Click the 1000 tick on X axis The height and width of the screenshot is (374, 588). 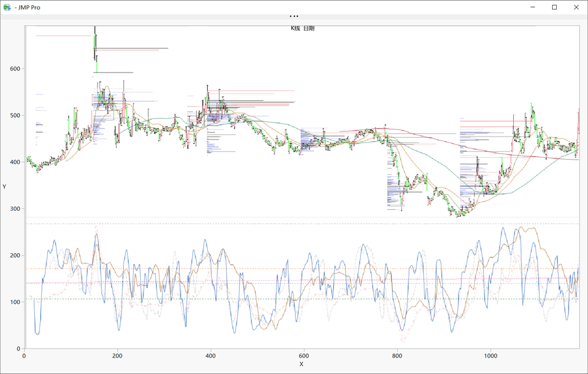tap(490, 356)
